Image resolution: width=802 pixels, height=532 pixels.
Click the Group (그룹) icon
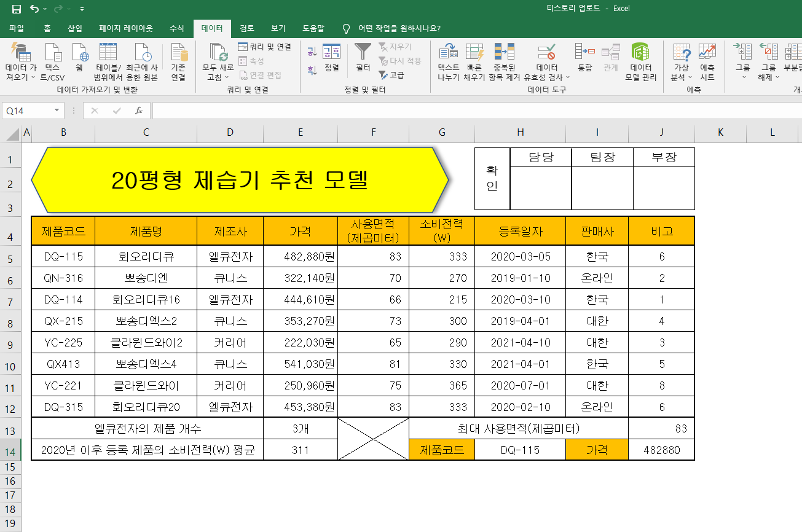pyautogui.click(x=744, y=53)
